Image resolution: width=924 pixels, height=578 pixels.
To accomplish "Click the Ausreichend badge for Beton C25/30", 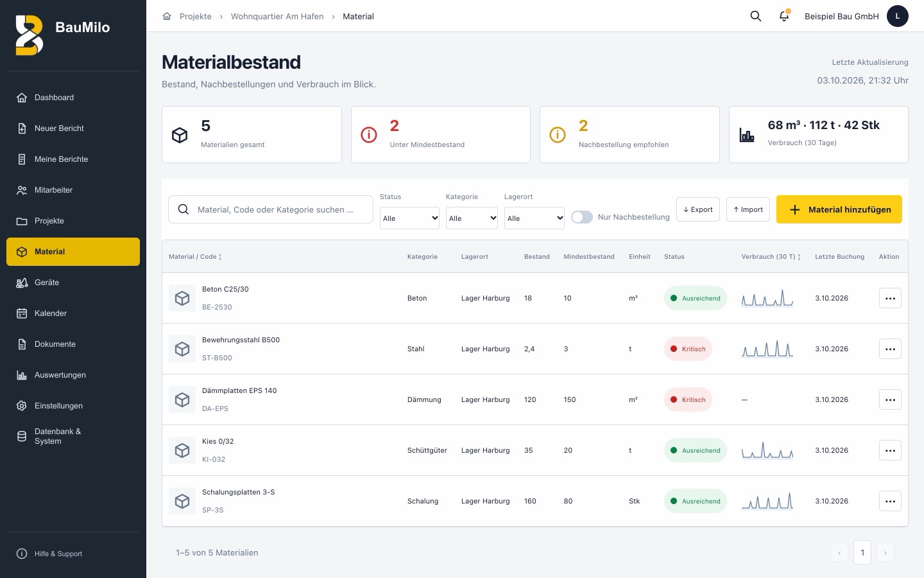I will click(696, 298).
